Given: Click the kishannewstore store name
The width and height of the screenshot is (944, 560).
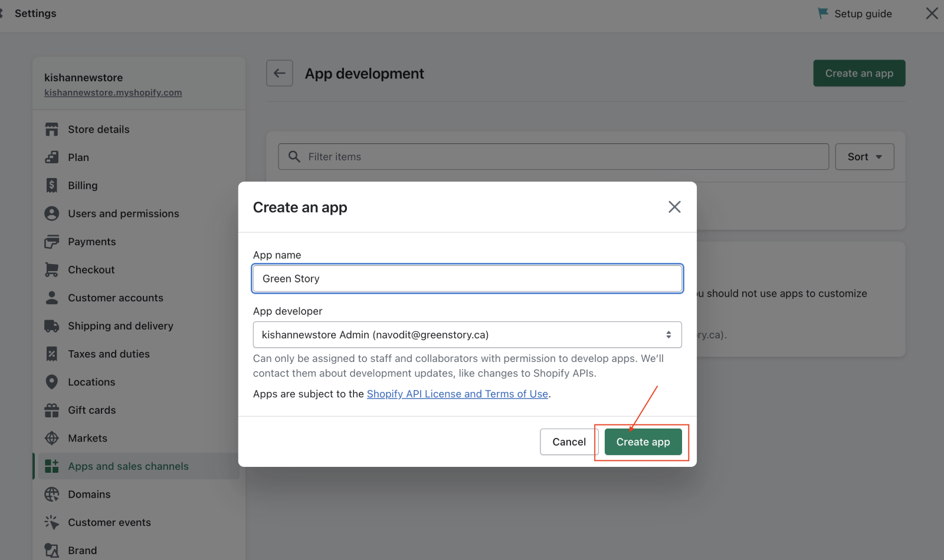Looking at the screenshot, I should (x=84, y=78).
